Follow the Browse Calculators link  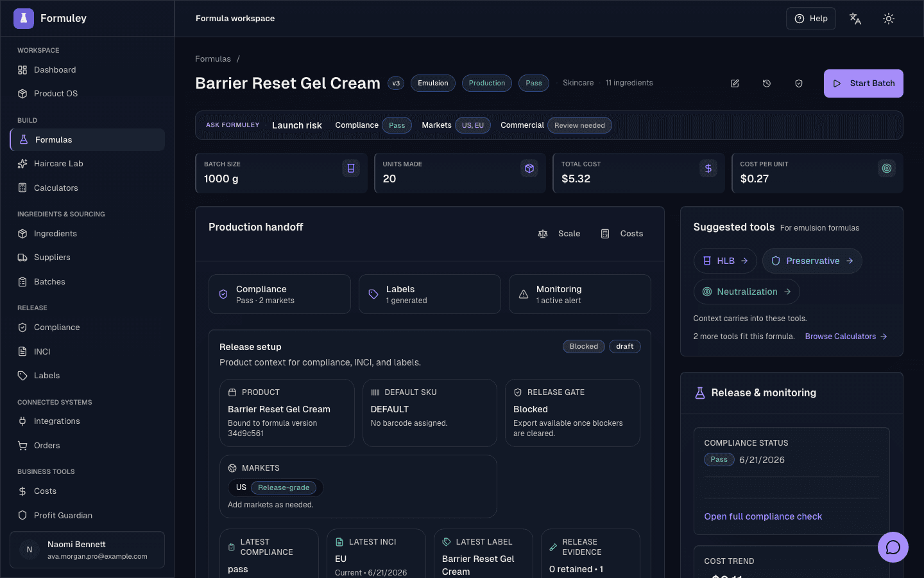click(x=846, y=337)
